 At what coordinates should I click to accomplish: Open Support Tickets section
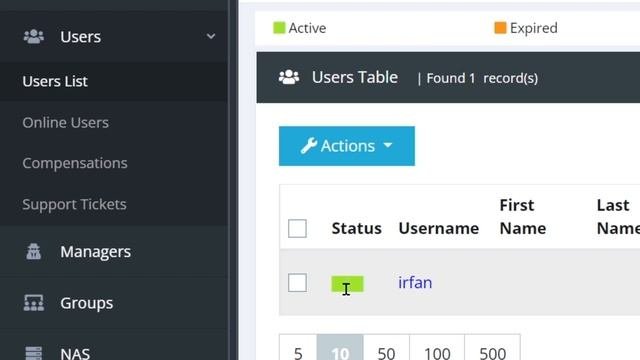click(x=74, y=204)
